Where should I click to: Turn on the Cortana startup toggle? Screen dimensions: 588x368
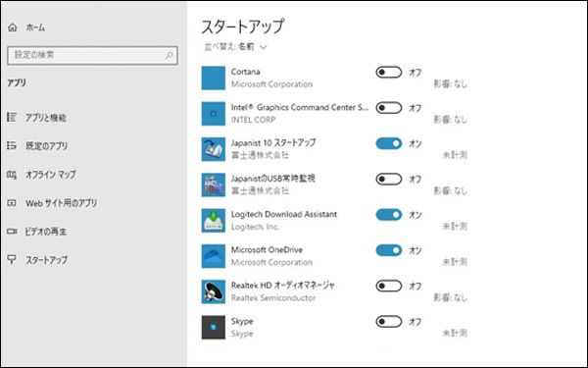389,72
